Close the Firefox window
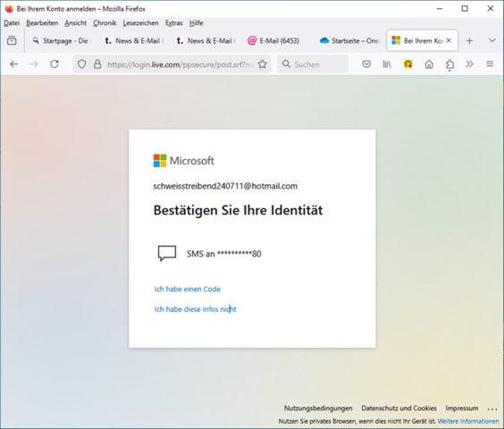 (491, 9)
